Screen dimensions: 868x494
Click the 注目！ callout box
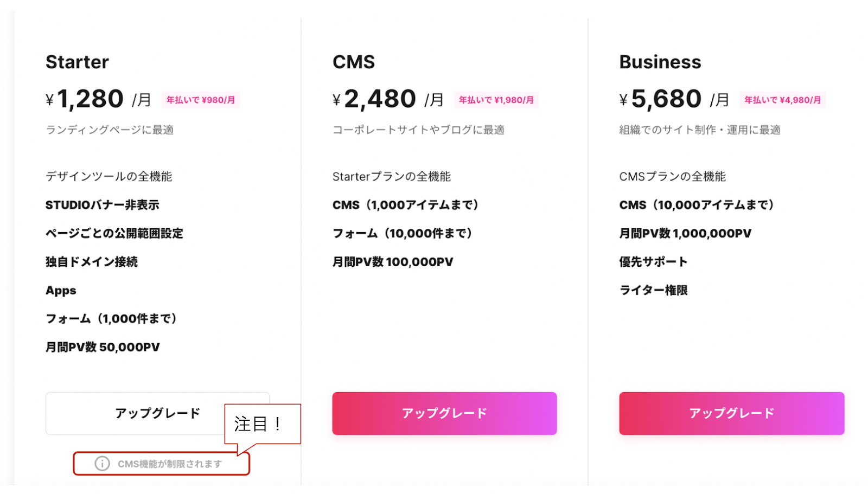click(x=263, y=424)
